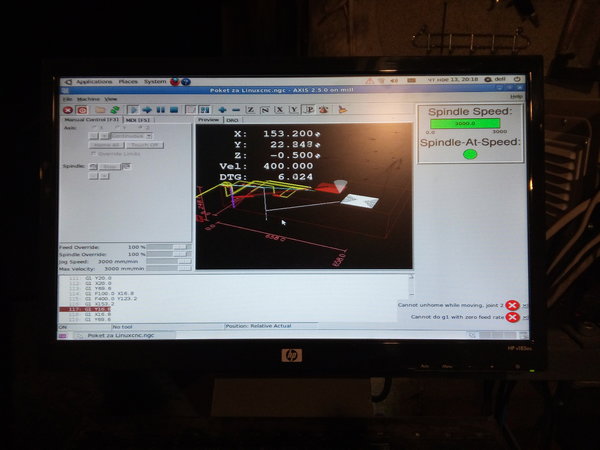This screenshot has height=450, width=600.
Task: Switch to Front view Y icon
Action: tap(294, 110)
